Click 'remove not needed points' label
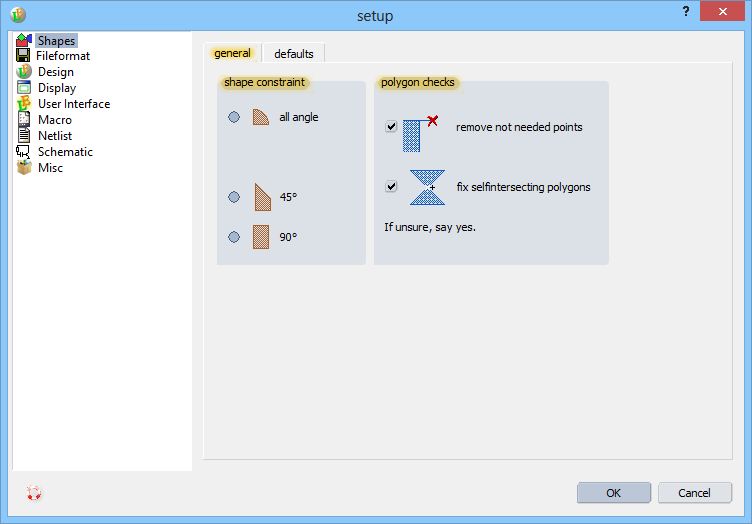 (x=519, y=127)
